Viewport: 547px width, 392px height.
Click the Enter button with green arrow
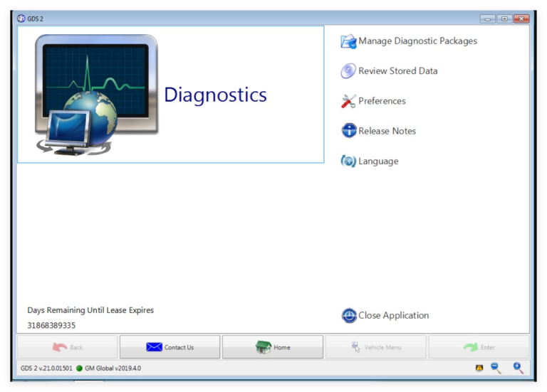coord(479,347)
